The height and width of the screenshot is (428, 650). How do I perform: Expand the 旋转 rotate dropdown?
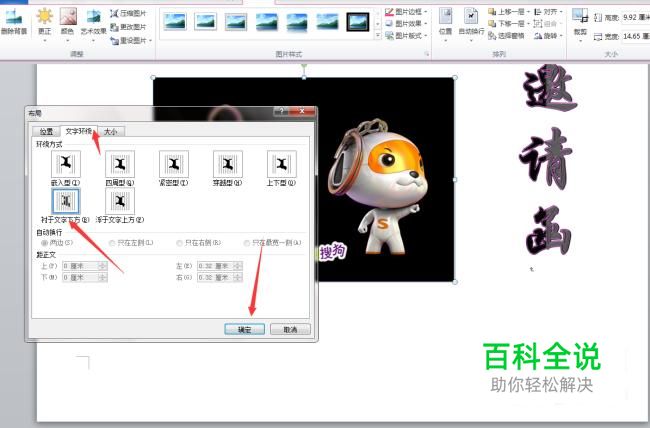click(561, 36)
